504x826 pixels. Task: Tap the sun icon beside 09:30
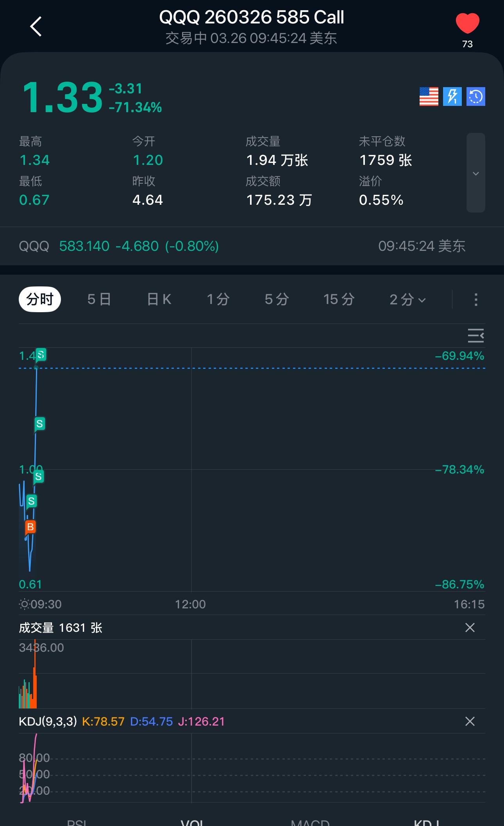point(24,604)
